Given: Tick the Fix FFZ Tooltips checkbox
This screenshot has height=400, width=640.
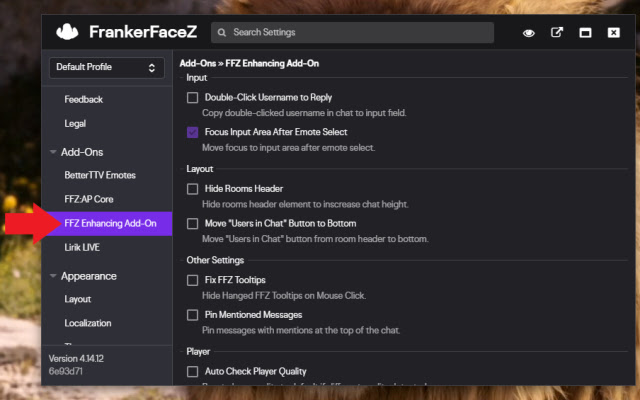Looking at the screenshot, I should click(x=193, y=280).
